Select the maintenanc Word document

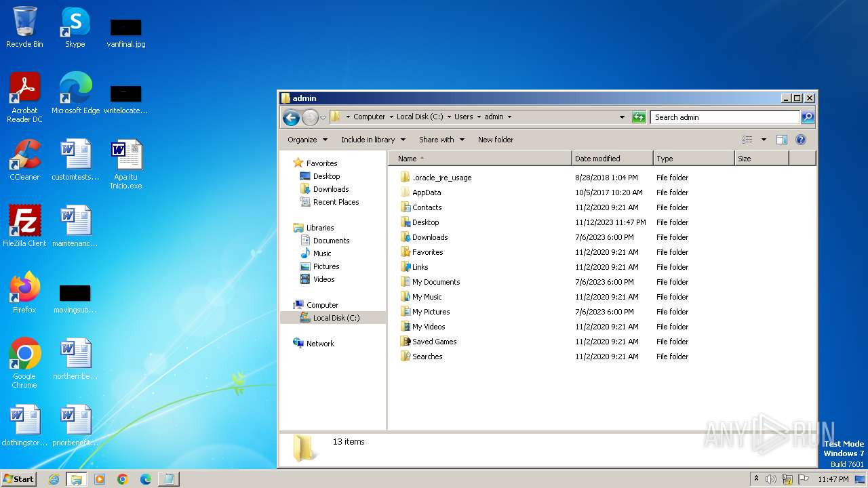(x=75, y=226)
